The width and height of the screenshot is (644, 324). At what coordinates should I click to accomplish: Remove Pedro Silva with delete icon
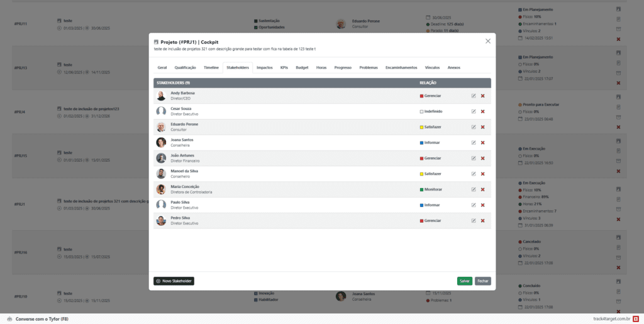482,221
